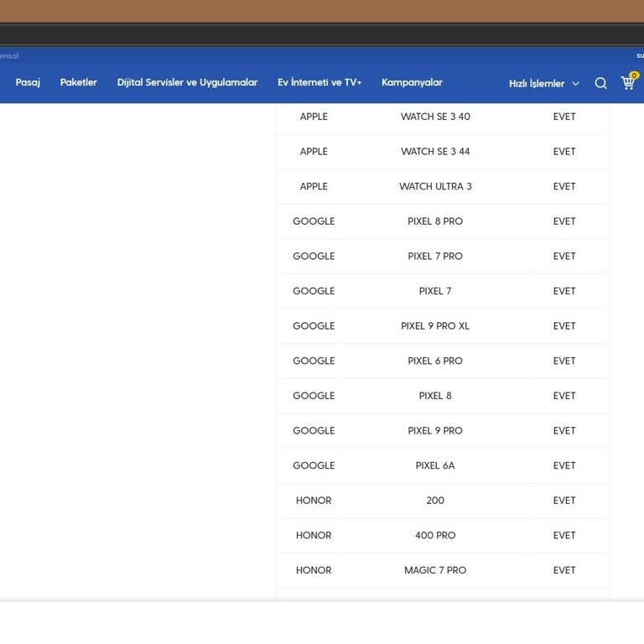The image size is (644, 644).
Task: Click the PIXEL 8 PRO model cell
Action: click(435, 221)
